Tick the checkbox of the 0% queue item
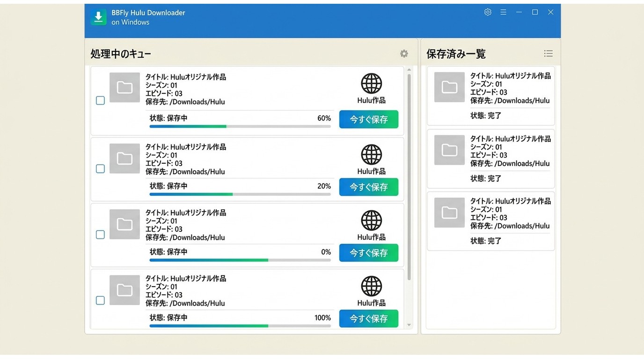Image resolution: width=644 pixels, height=359 pixels. [100, 235]
